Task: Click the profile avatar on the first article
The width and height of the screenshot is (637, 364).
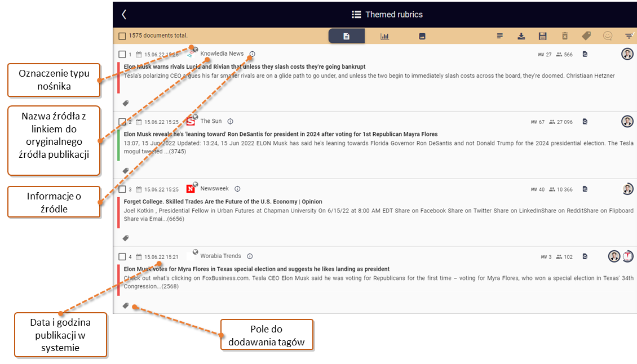Action: tap(627, 54)
